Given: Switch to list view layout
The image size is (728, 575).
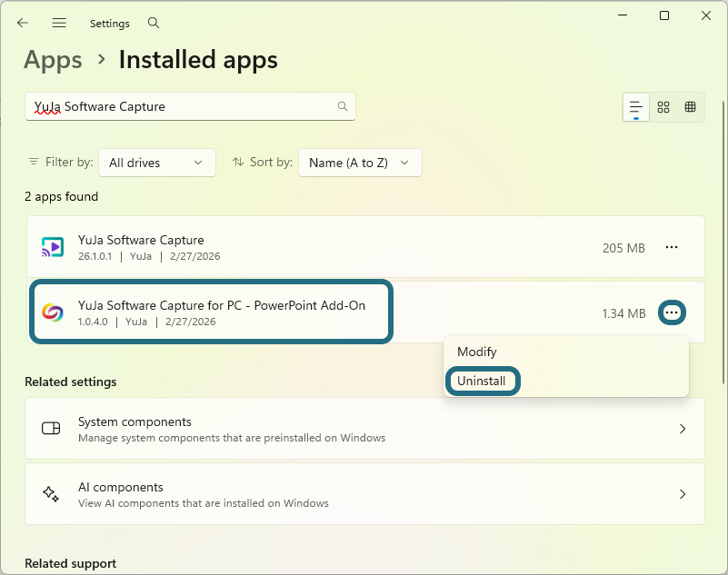Looking at the screenshot, I should tap(635, 107).
